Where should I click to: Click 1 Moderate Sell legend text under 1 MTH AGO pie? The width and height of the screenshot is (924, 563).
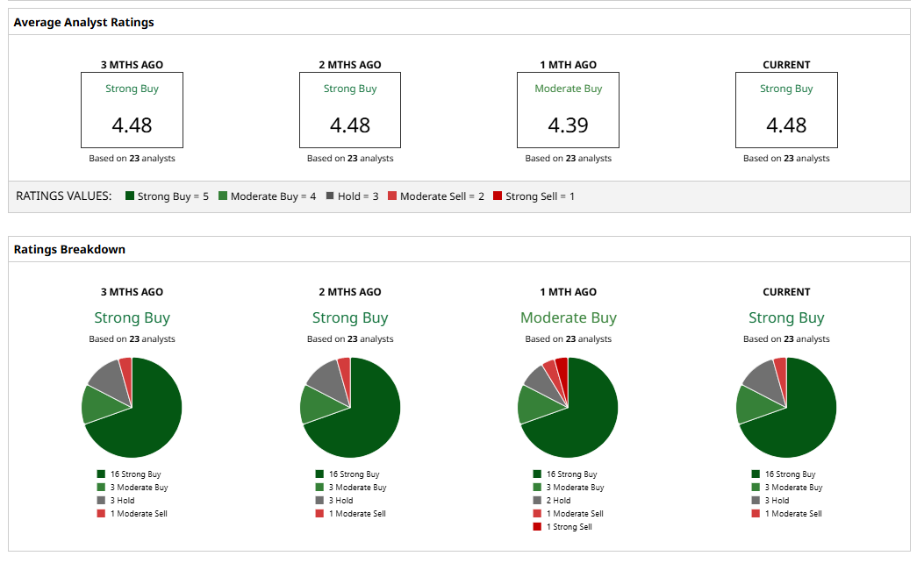coord(575,514)
